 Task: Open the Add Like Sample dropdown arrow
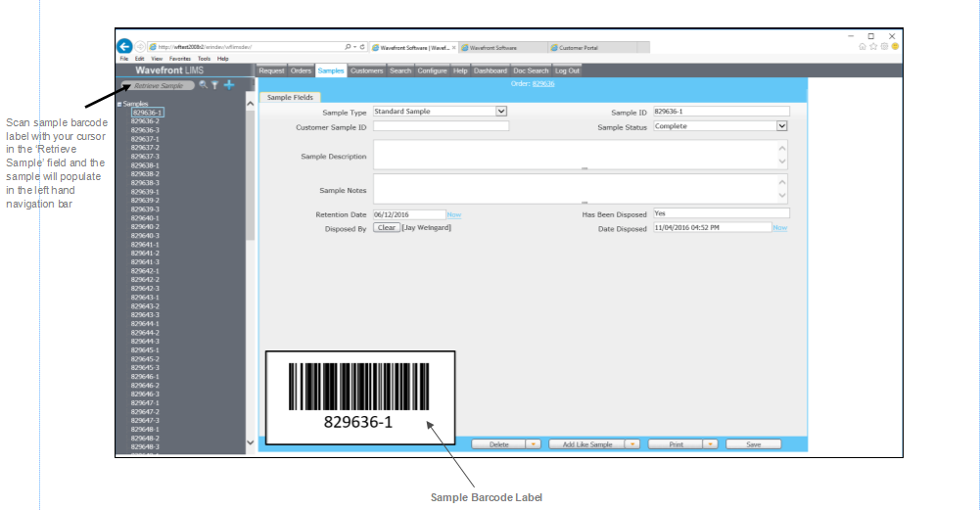pyautogui.click(x=632, y=444)
